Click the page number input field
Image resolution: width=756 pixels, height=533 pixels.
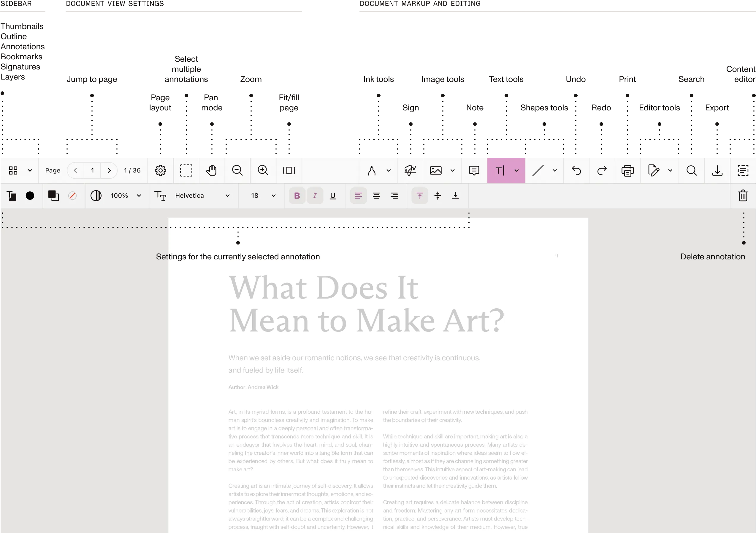(x=93, y=170)
